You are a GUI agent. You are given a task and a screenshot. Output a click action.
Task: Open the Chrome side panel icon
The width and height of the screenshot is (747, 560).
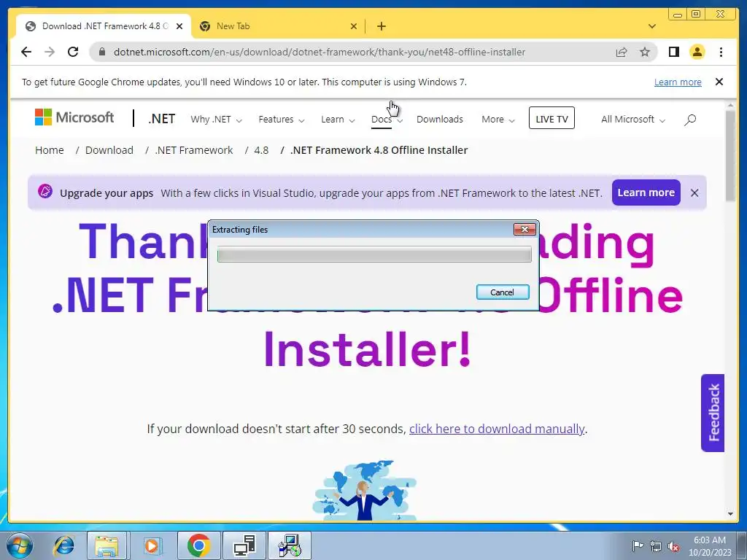(673, 52)
